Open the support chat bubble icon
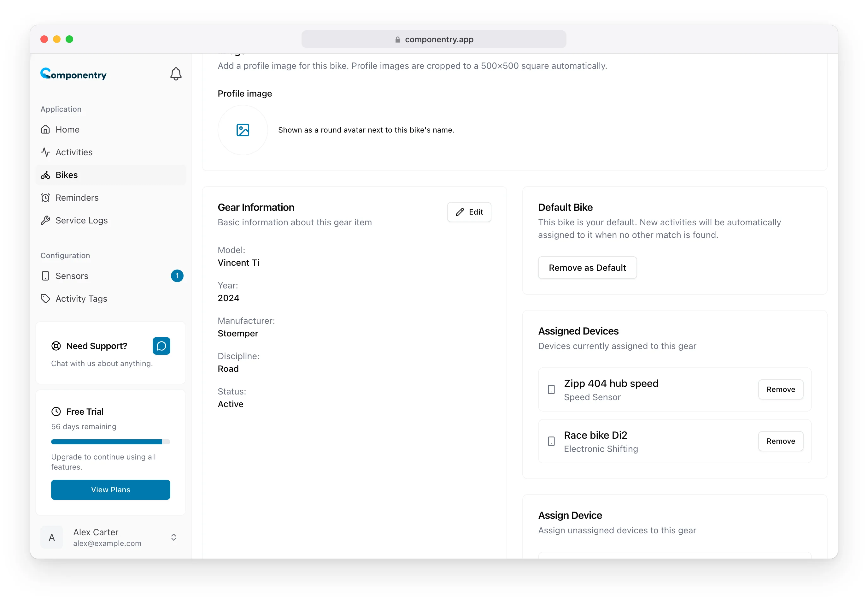 (x=161, y=346)
